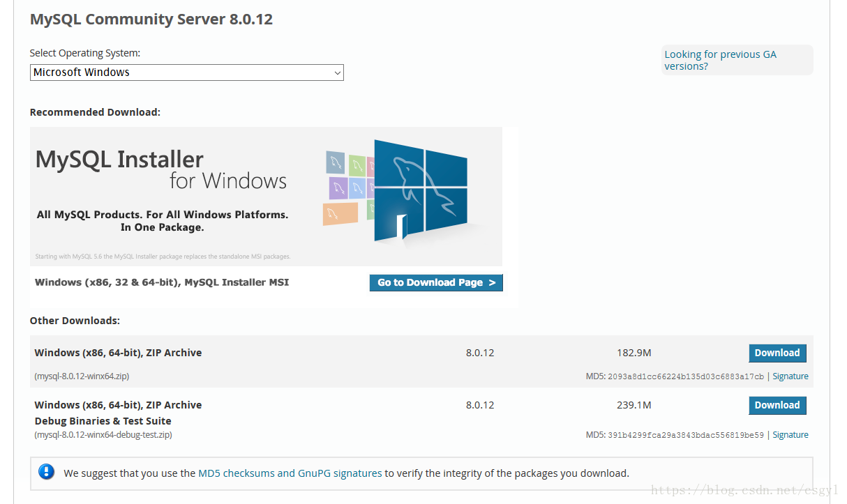Download the mysql-8.0.12-winx64.zip archive
This screenshot has width=847, height=504.
pos(777,353)
